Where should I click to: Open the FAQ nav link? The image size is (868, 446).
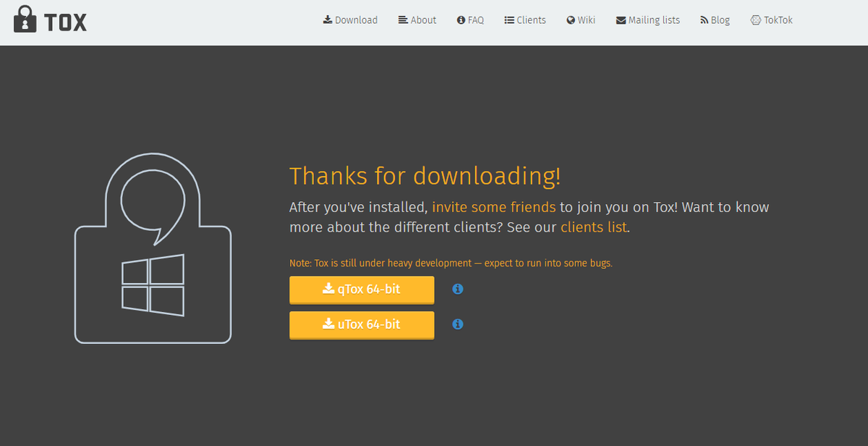click(471, 20)
